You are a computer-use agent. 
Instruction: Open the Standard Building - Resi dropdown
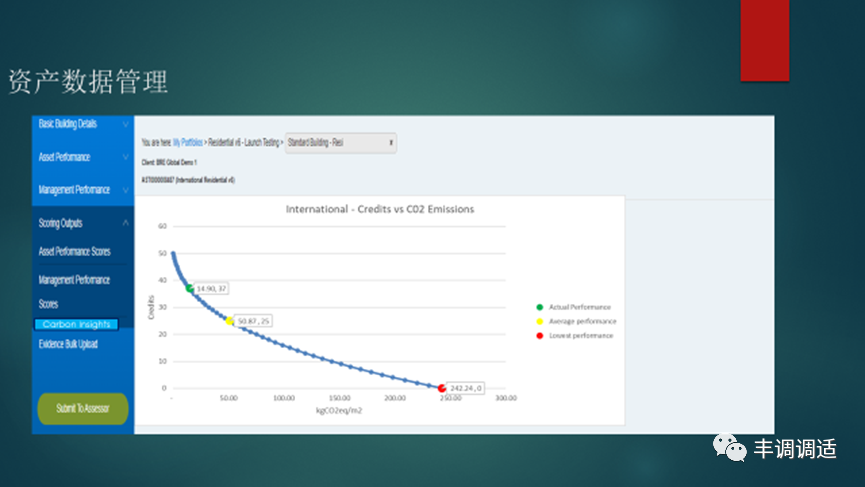point(340,143)
